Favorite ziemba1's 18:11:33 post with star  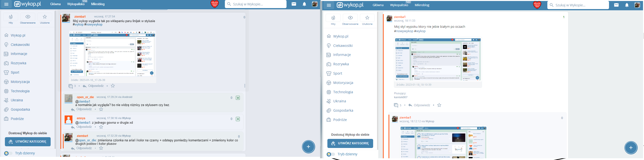click(439, 105)
